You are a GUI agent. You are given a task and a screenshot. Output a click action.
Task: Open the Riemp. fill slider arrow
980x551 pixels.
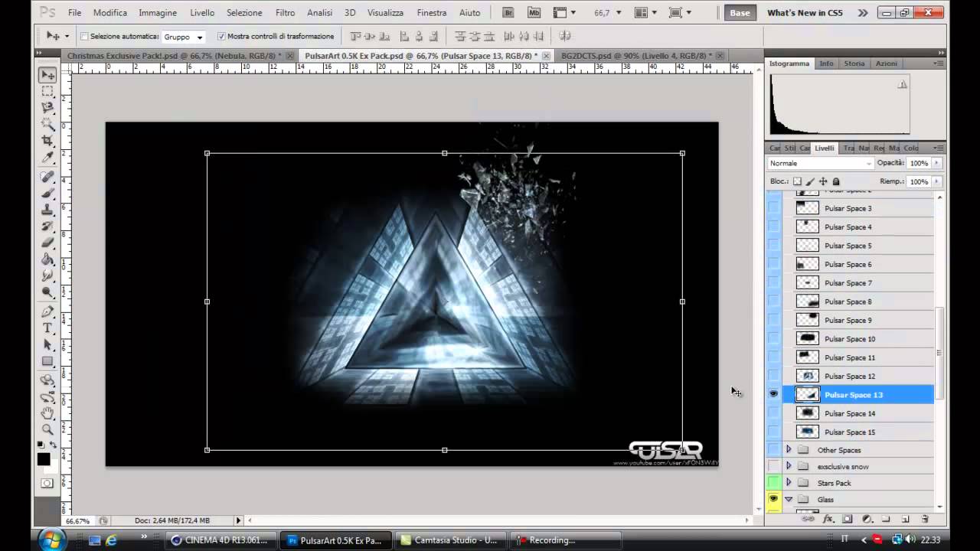(936, 181)
